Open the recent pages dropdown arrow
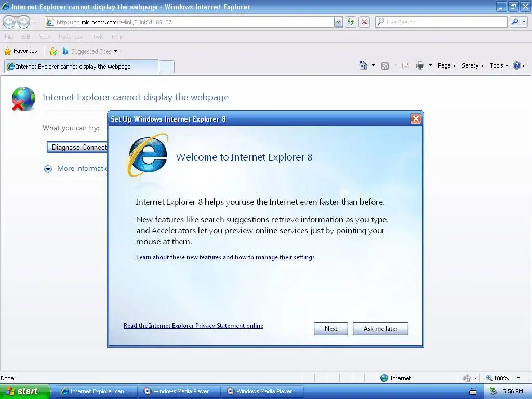Image resolution: width=532 pixels, height=399 pixels. coord(35,22)
